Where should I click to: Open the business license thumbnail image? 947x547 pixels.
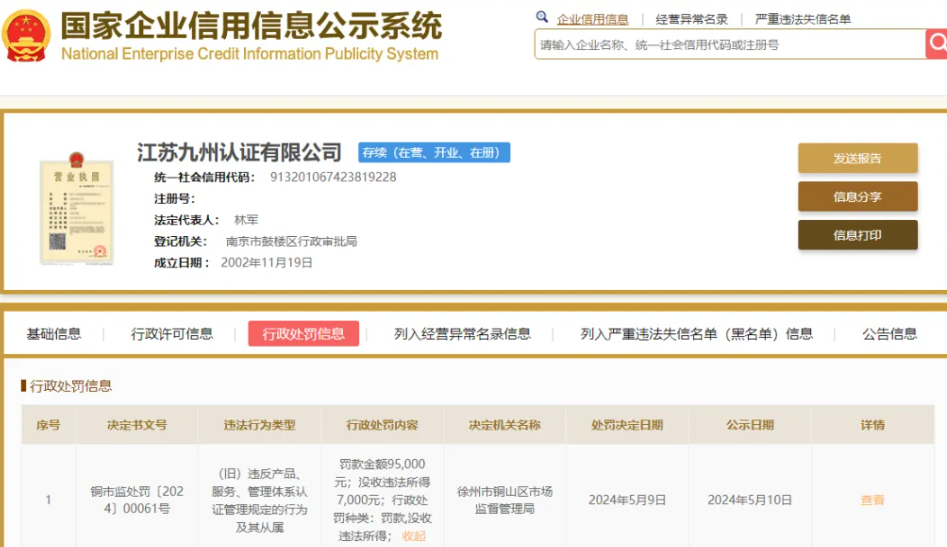[x=76, y=208]
